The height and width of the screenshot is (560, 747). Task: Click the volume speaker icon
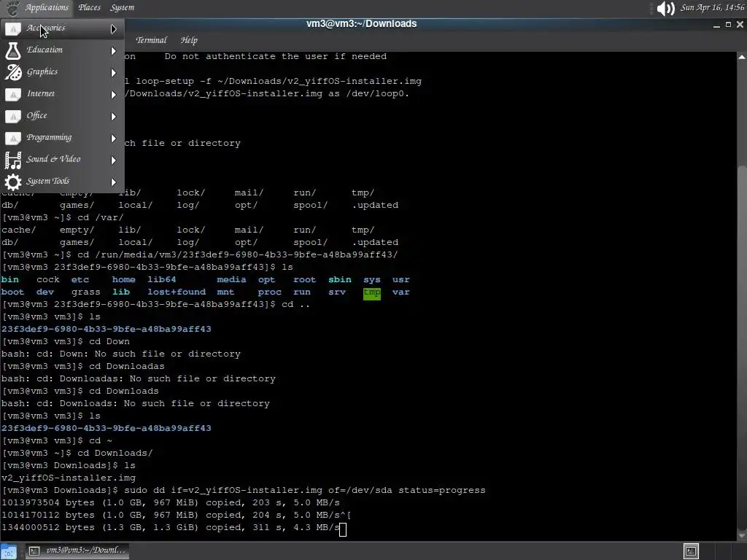(665, 8)
